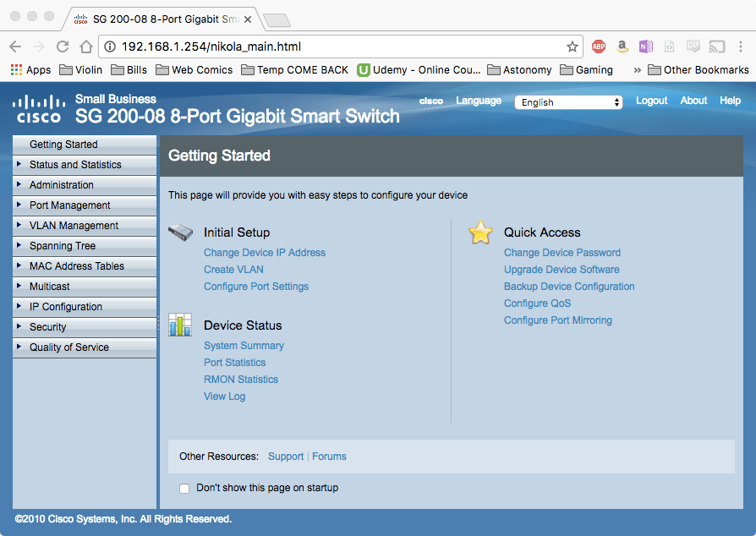Open the Help link
This screenshot has width=756, height=536.
(x=730, y=101)
